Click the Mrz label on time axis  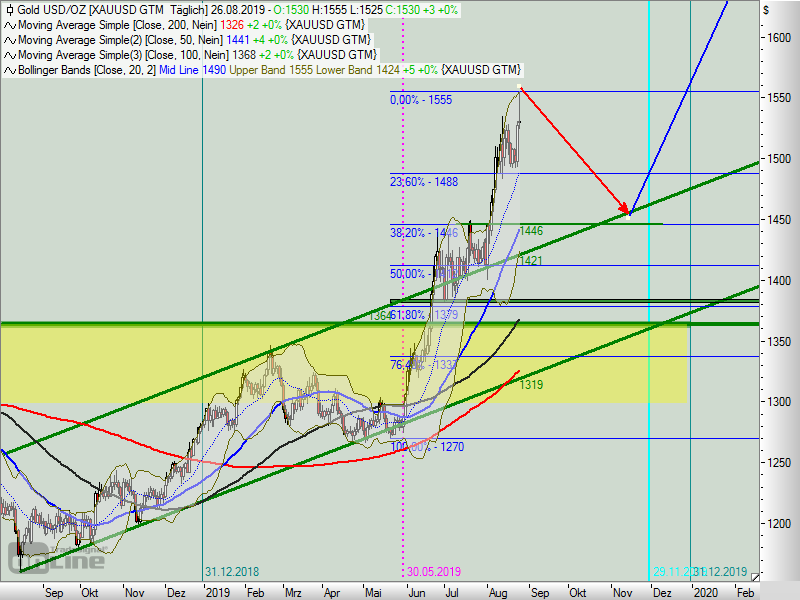293,592
